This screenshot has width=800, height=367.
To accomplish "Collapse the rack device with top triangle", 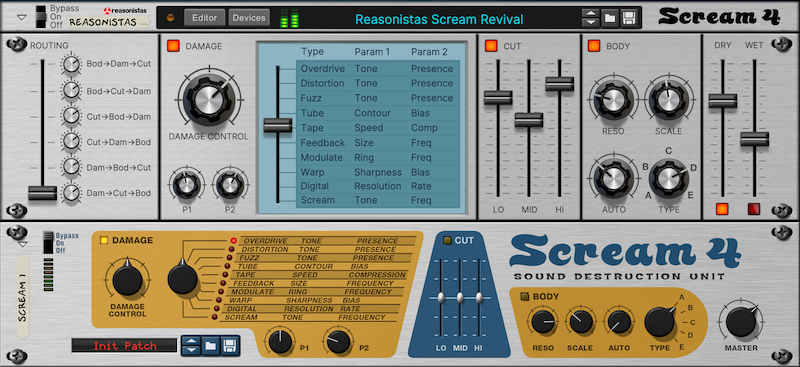I will tap(21, 17).
